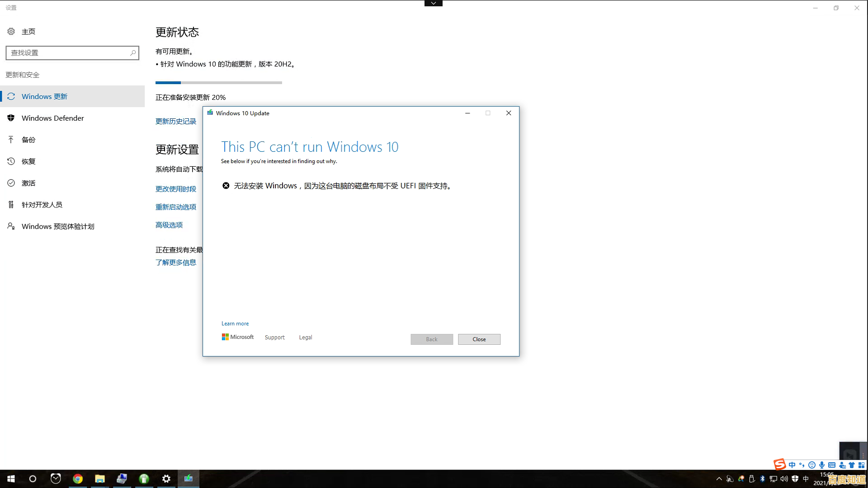Click Close in the Windows 10 Update dialog
868x488 pixels.
[479, 339]
